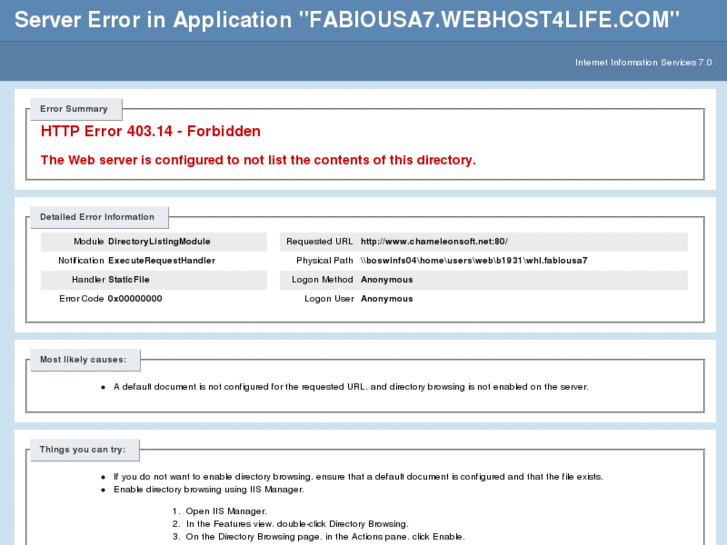Select the Most likely causes heading
This screenshot has width=727, height=545.
coord(83,359)
